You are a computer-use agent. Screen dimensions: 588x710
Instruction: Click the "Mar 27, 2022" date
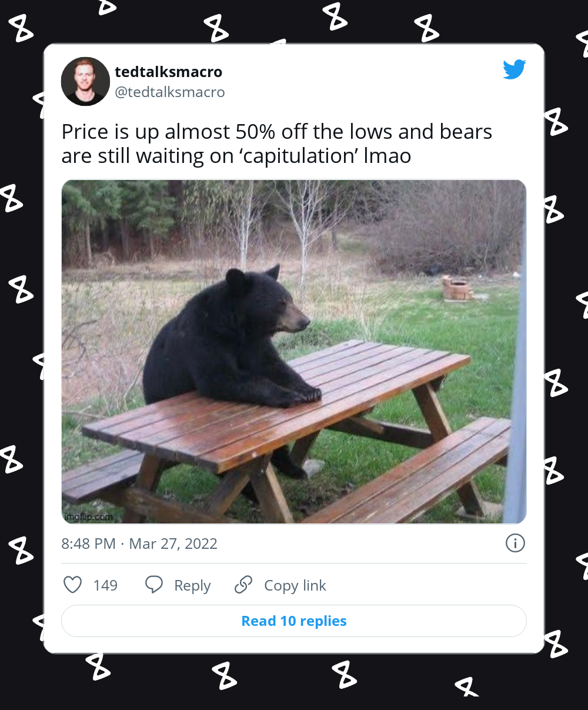coord(173,544)
